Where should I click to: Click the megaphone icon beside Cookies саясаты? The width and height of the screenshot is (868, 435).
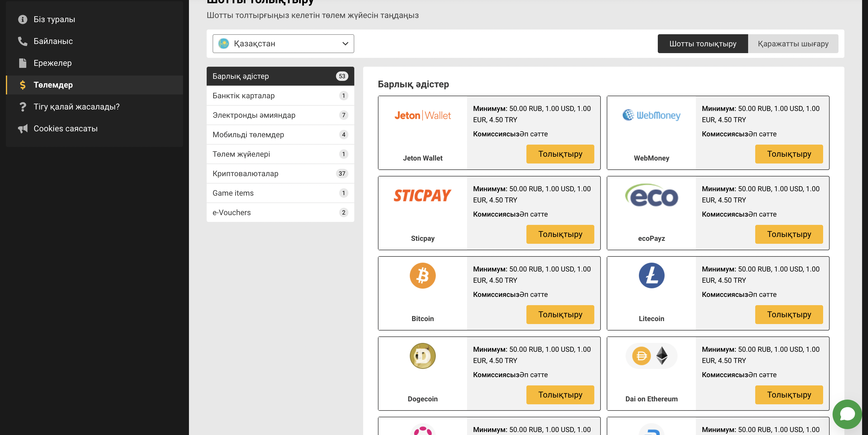pos(22,129)
